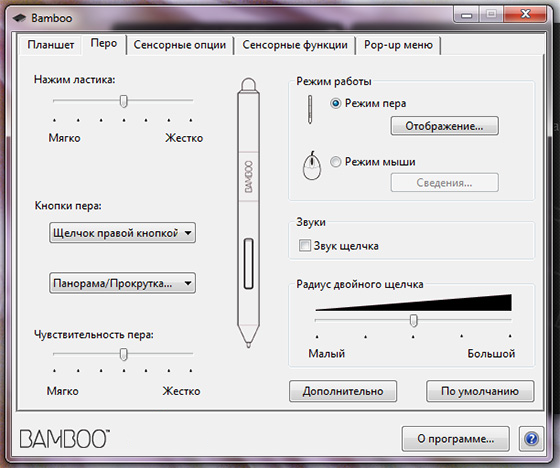Click the Bamboo tablet icon in title bar

19,18
